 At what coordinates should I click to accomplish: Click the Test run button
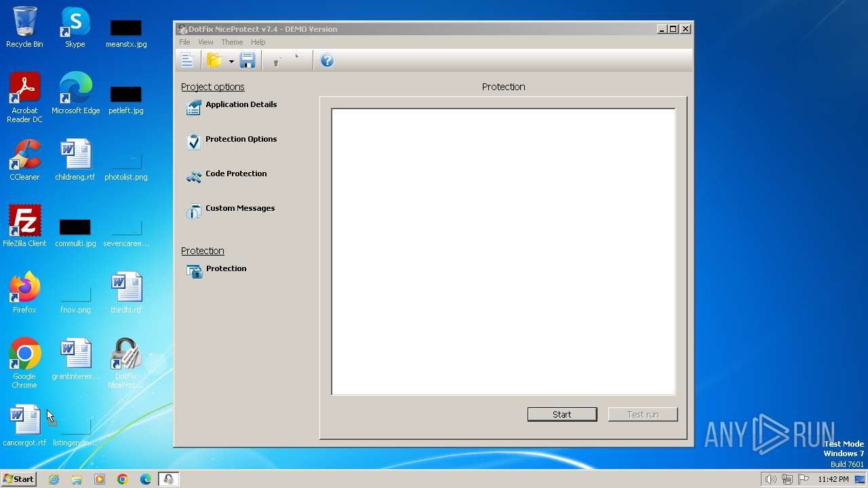(643, 414)
